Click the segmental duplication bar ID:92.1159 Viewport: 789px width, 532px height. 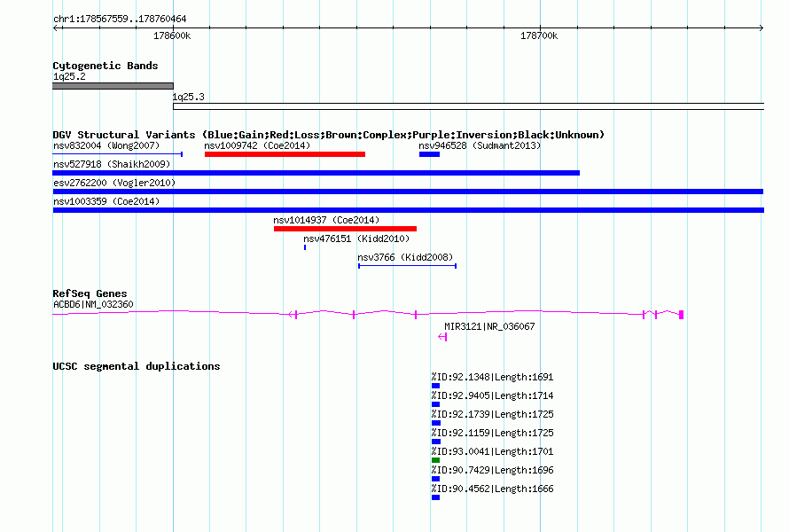(436, 442)
